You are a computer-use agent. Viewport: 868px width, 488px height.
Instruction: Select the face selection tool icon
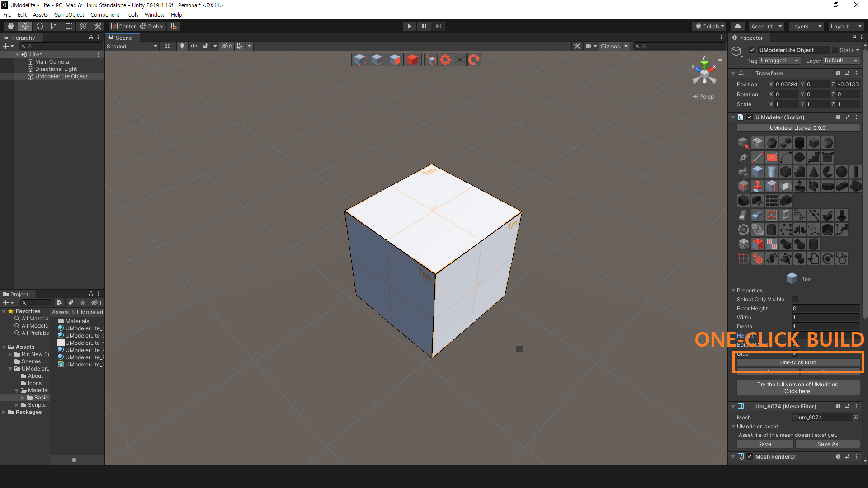coord(394,59)
